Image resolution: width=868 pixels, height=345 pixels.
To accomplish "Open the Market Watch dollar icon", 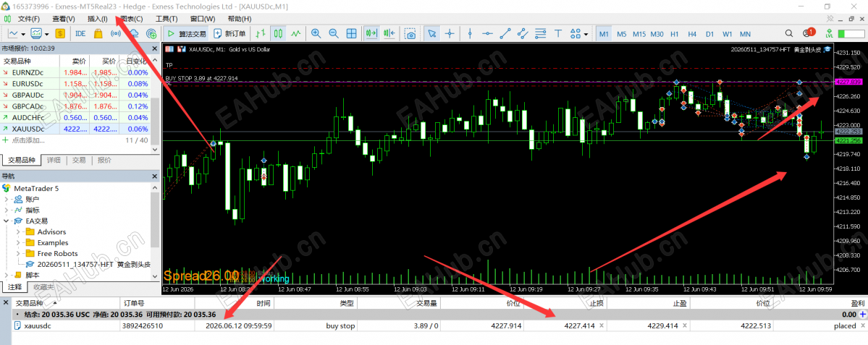I will (x=60, y=33).
